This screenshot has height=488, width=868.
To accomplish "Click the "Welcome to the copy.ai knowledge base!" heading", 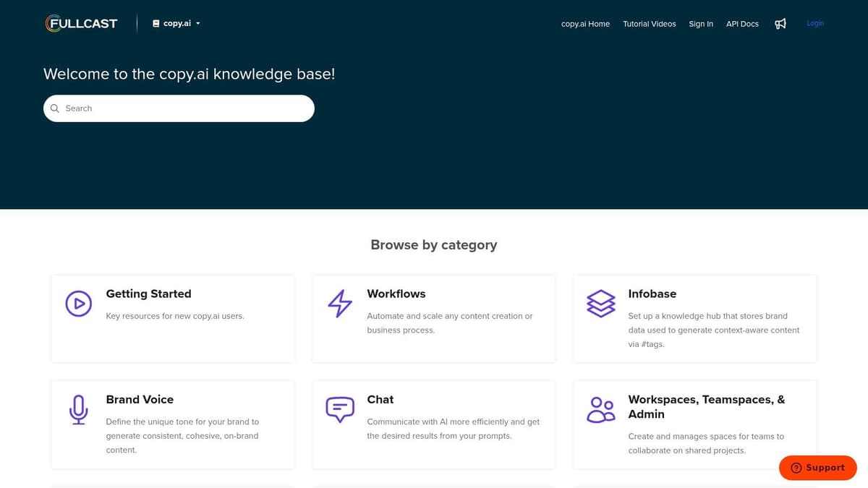I will [x=190, y=74].
